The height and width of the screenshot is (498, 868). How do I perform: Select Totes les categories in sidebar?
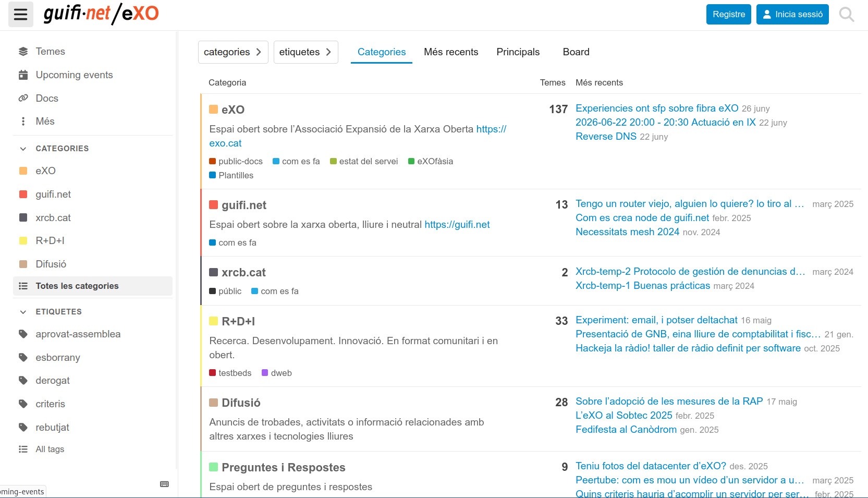click(92, 286)
